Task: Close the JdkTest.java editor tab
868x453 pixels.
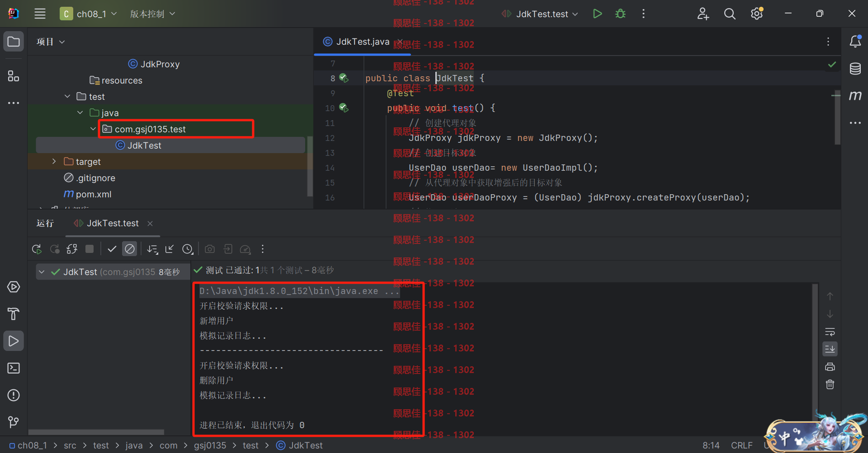Action: [400, 42]
